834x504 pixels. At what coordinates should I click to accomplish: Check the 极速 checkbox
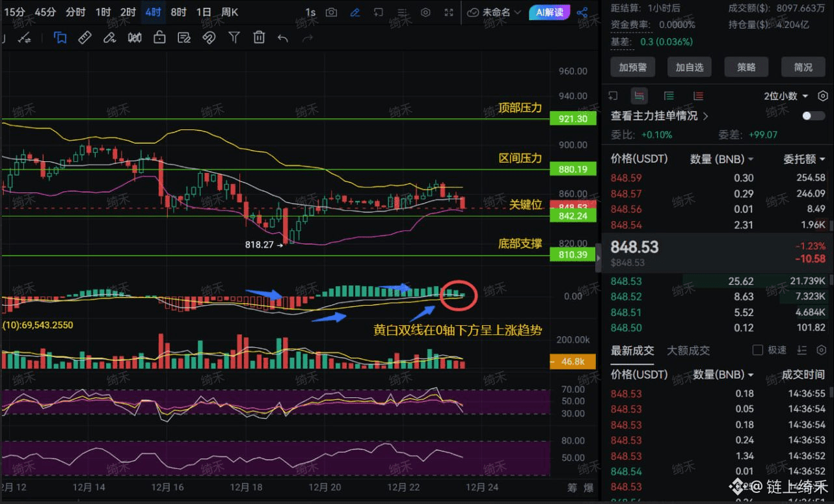(x=757, y=350)
